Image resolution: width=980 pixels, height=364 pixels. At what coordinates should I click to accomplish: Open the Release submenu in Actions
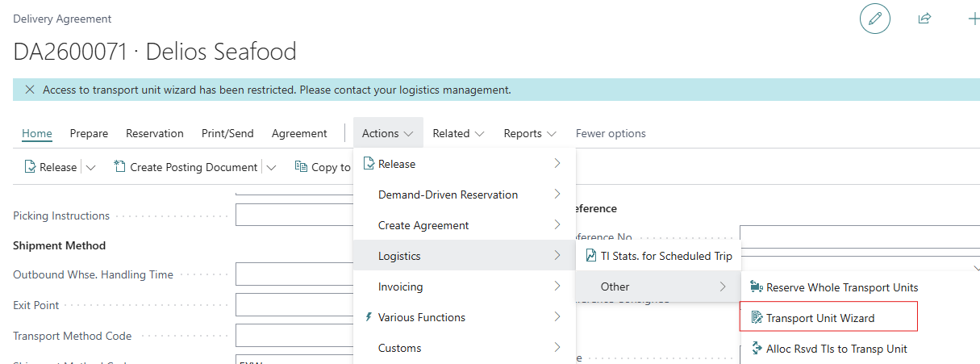465,164
